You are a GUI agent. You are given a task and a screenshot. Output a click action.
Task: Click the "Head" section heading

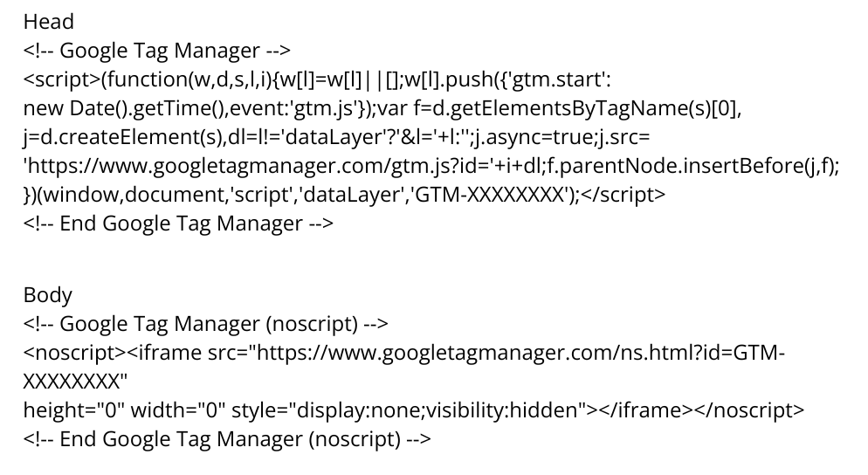tap(49, 22)
